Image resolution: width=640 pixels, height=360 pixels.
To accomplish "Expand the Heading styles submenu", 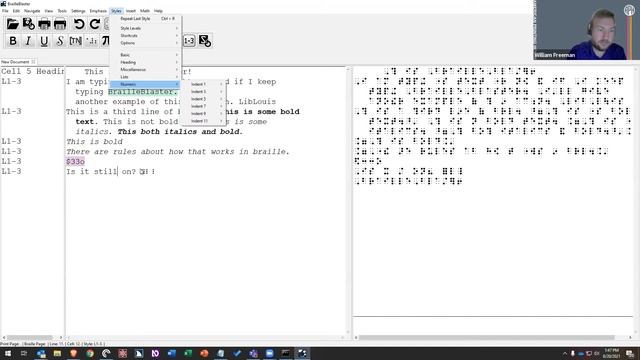I will coord(146,62).
